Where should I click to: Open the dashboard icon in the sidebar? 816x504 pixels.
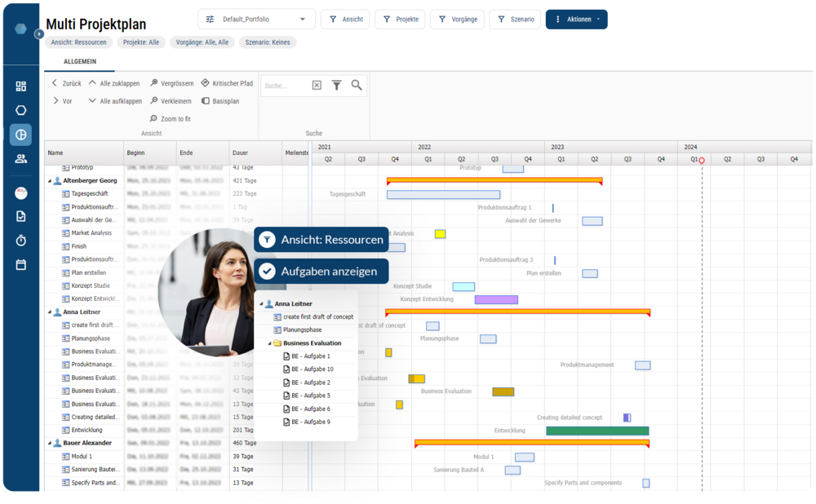point(21,86)
